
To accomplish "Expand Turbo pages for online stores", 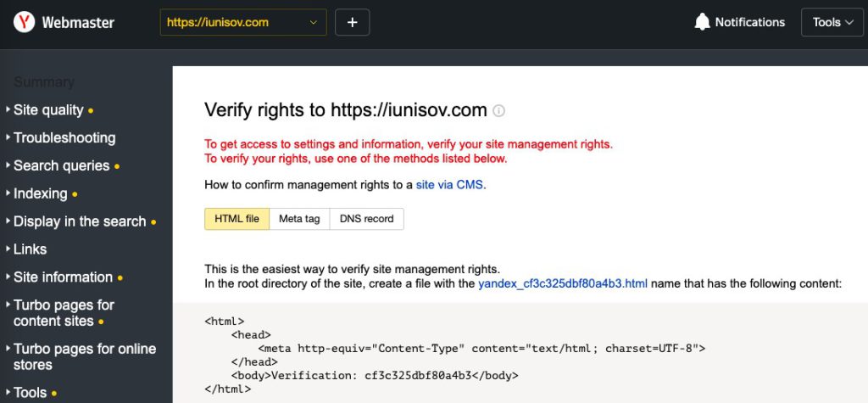I will (85, 357).
